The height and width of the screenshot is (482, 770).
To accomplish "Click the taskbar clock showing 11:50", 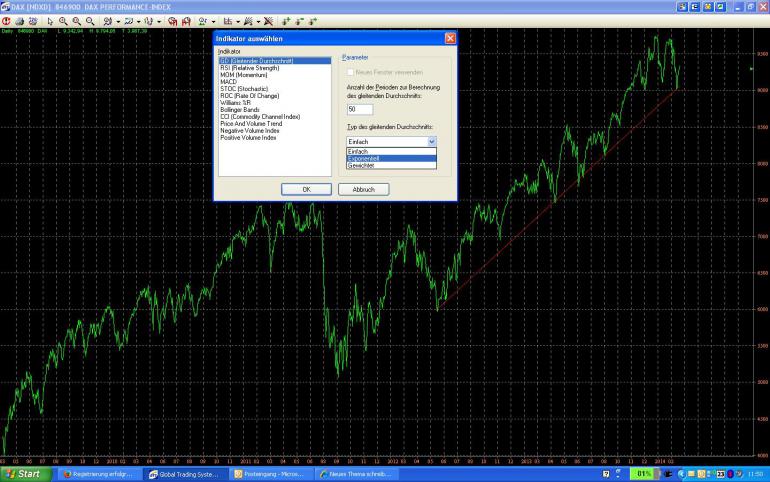I will tap(755, 474).
